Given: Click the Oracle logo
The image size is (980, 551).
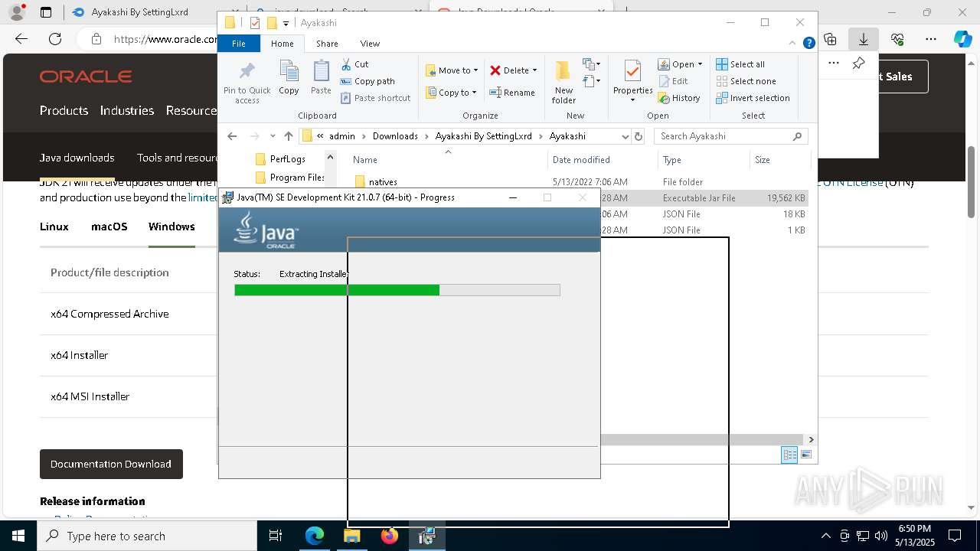Looking at the screenshot, I should [x=86, y=76].
